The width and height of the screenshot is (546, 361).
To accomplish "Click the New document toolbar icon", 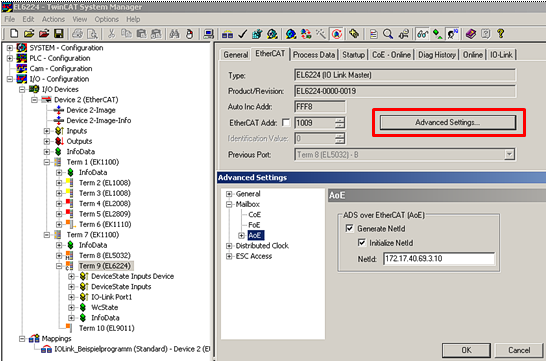I will (x=14, y=34).
